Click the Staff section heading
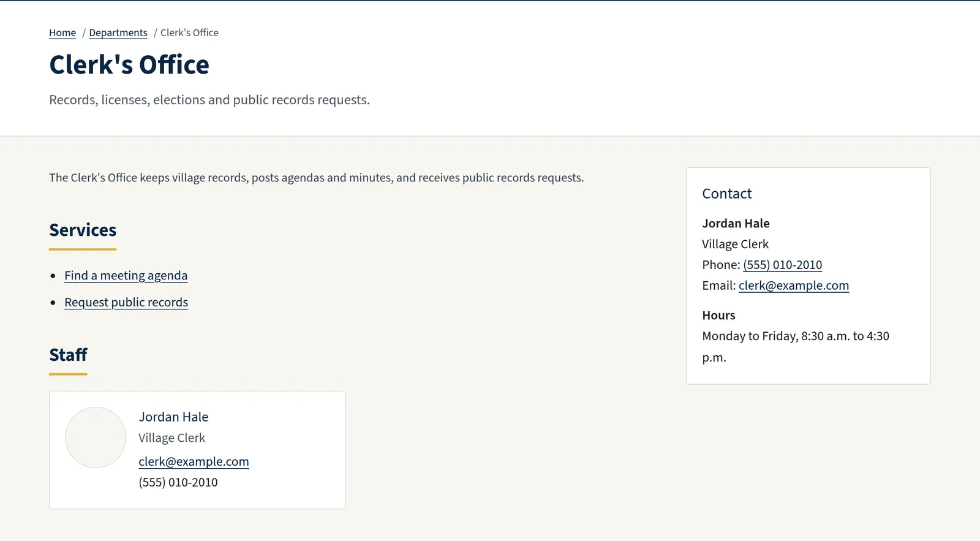The width and height of the screenshot is (980, 541). pos(68,355)
